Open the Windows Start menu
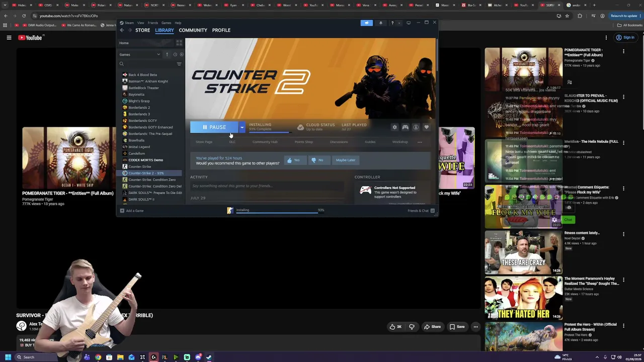Image resolution: width=644 pixels, height=362 pixels. point(8,357)
